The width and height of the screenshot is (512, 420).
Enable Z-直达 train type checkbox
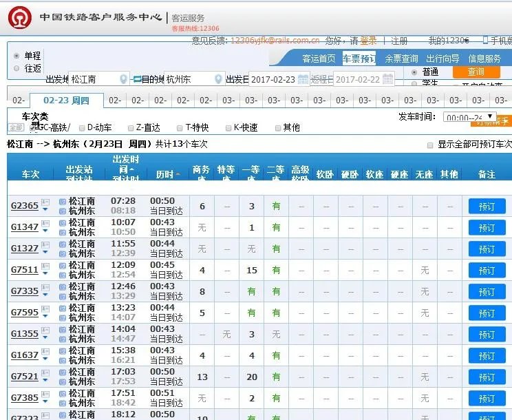(x=131, y=127)
